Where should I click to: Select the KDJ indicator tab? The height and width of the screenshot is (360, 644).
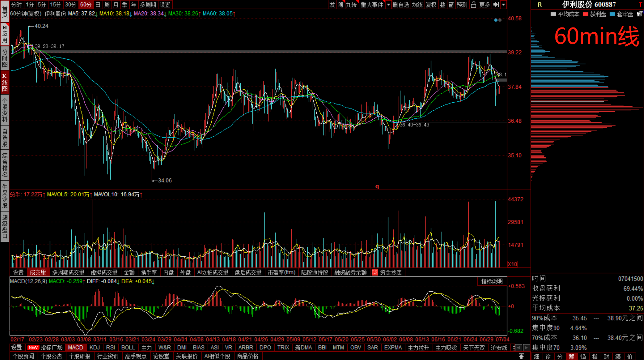click(x=95, y=347)
